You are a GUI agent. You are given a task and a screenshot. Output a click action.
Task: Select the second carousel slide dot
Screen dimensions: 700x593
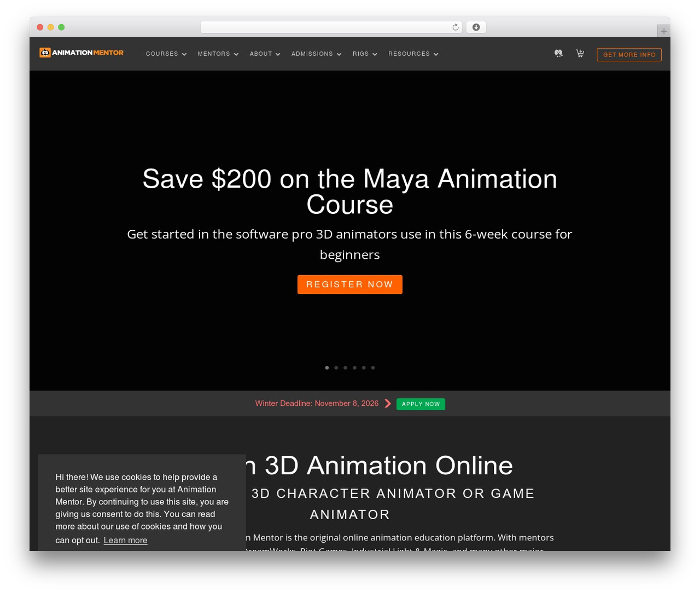pos(336,368)
